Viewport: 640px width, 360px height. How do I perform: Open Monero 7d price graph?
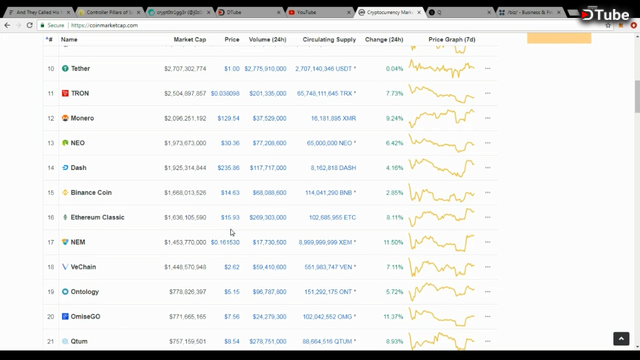pyautogui.click(x=442, y=118)
